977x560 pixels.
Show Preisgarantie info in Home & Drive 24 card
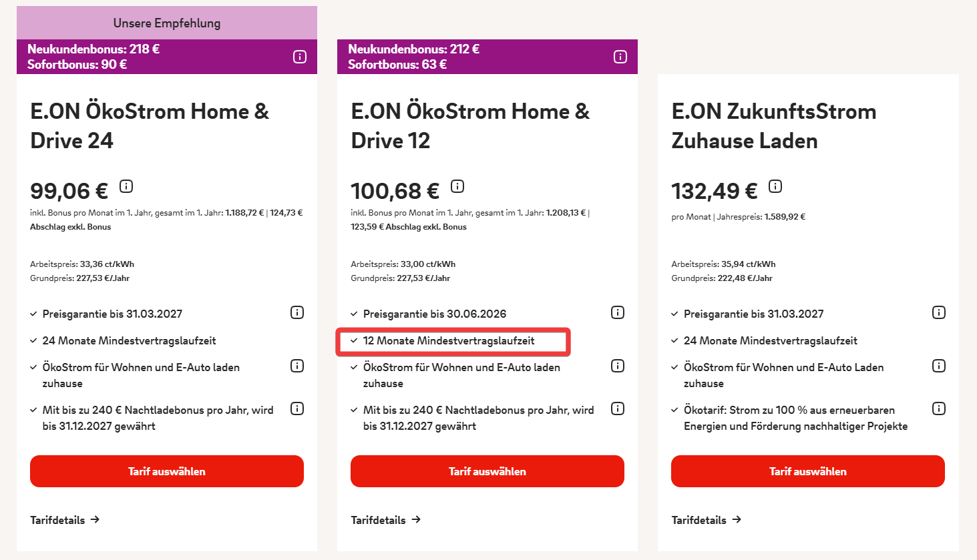point(297,312)
